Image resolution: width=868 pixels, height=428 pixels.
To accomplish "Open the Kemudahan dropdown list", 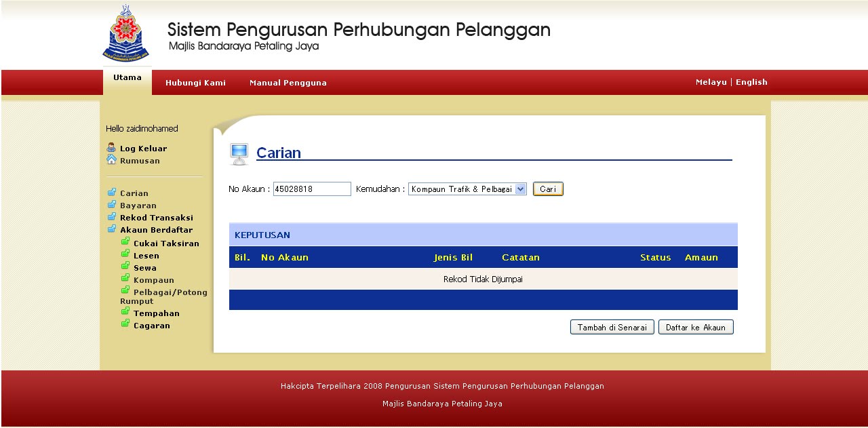I will 467,189.
